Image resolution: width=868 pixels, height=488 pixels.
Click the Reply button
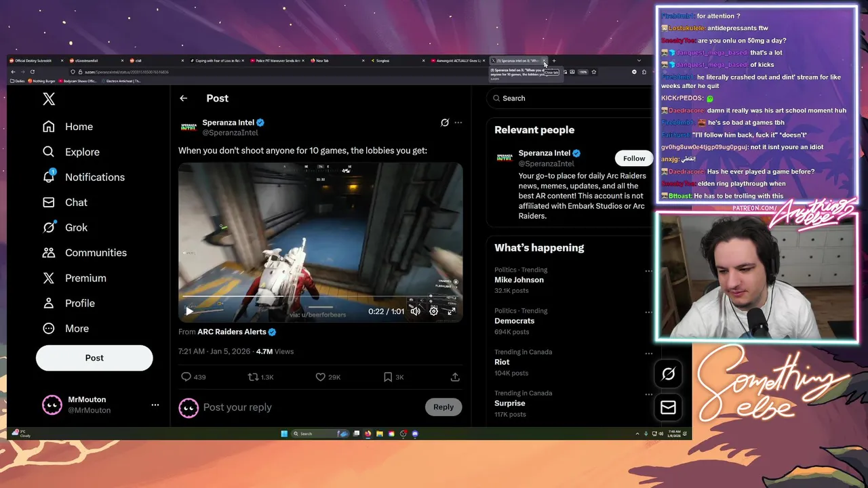(443, 407)
